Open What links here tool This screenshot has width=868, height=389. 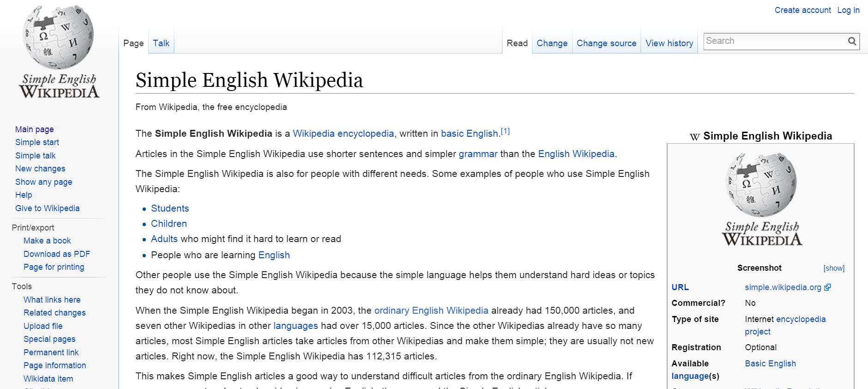coord(52,300)
